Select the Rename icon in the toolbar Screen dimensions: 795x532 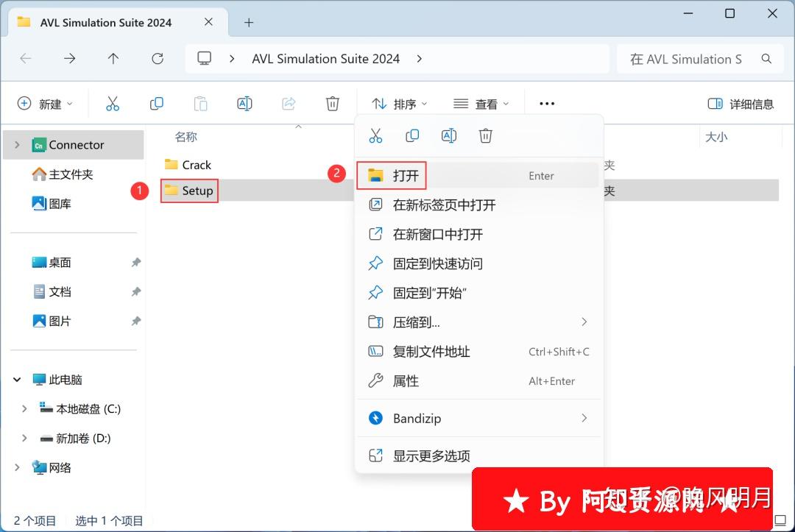pos(244,103)
